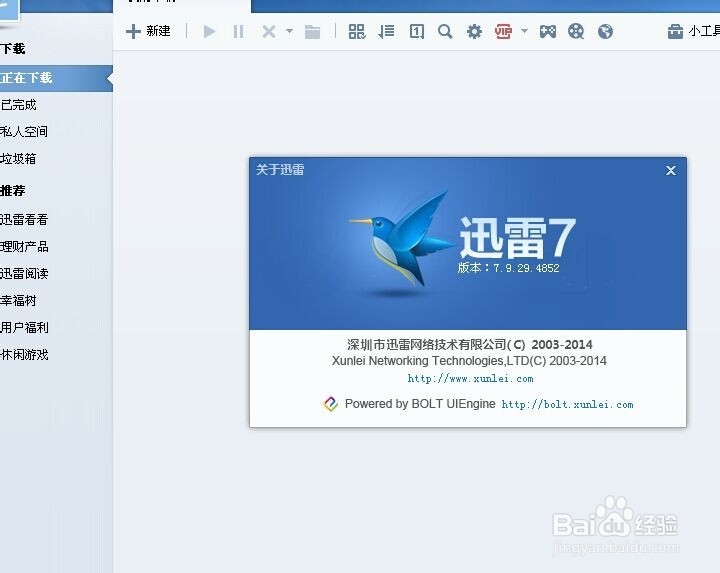Select 正在下载 in the sidebar
The image size is (720, 573).
click(56, 78)
